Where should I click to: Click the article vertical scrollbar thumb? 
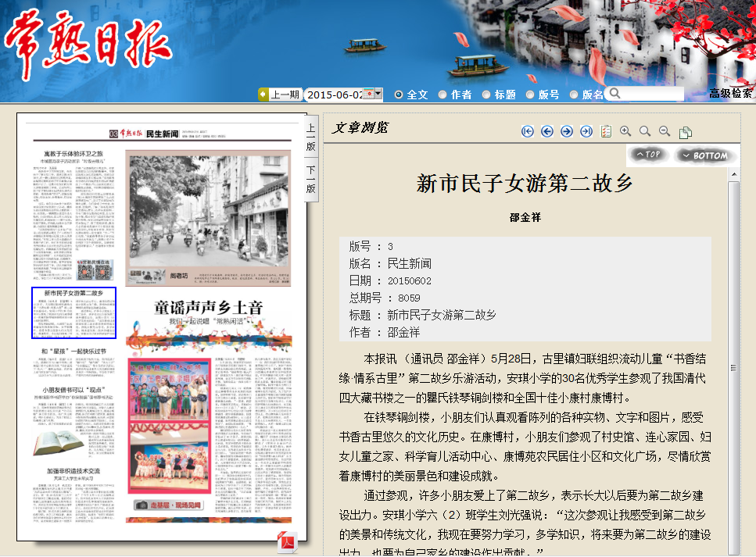pos(734,368)
